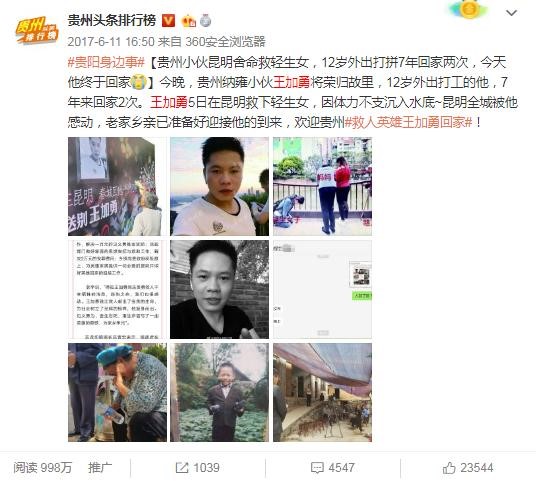Open the selfie in white shirt thumbnail
536x481 pixels.
219,187
